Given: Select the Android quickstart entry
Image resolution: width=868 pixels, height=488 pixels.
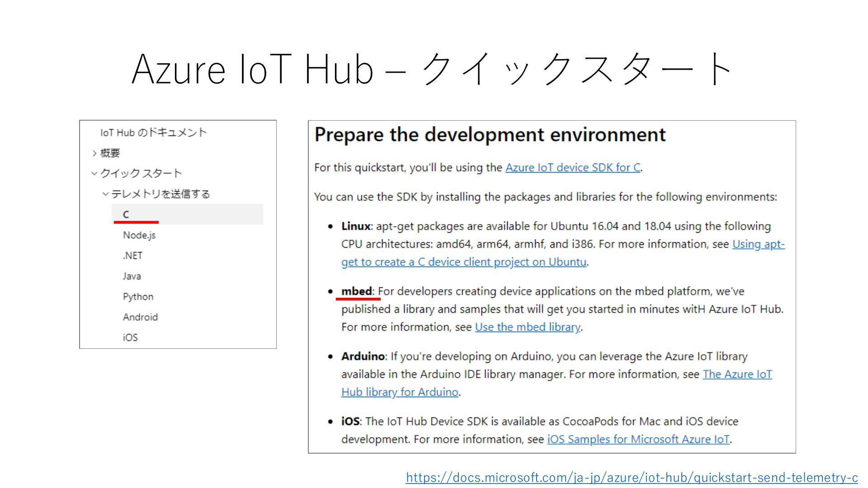Looking at the screenshot, I should 140,317.
